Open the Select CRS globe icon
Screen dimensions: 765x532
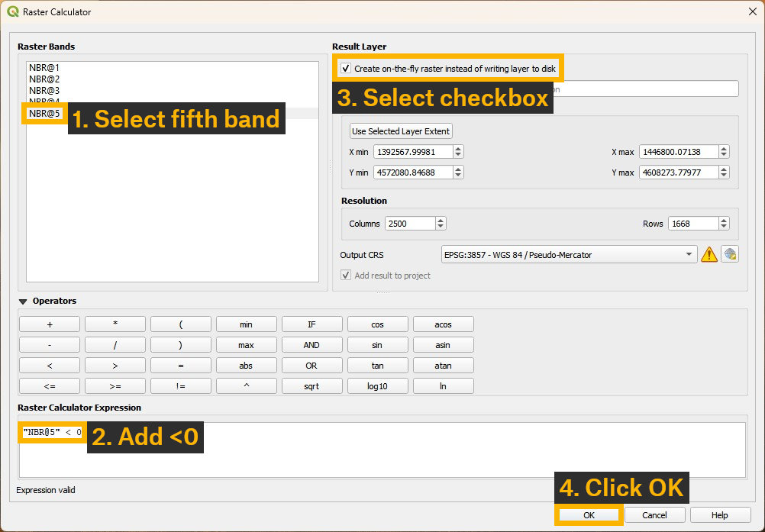(x=730, y=254)
